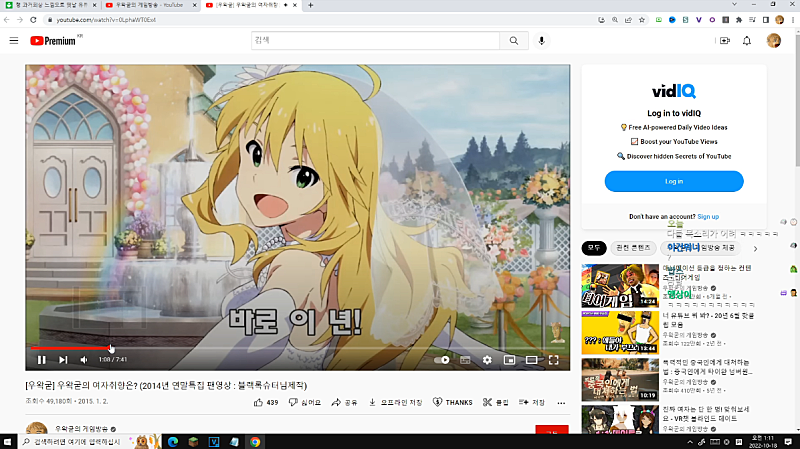Screen dimensions: 800x449
Task: Open Chrome profile avatar
Action: tap(779, 20)
